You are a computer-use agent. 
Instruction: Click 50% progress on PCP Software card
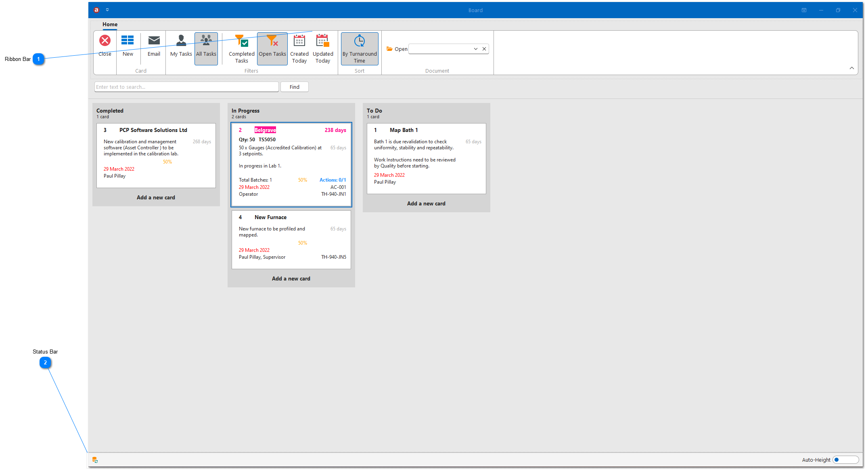[167, 162]
